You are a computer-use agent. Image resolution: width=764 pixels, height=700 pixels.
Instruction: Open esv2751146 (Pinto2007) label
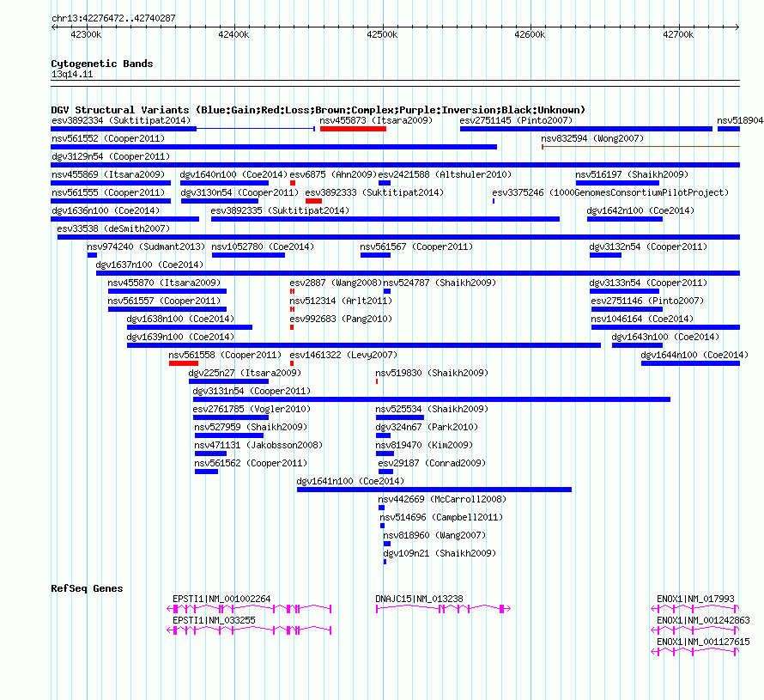pyautogui.click(x=647, y=301)
